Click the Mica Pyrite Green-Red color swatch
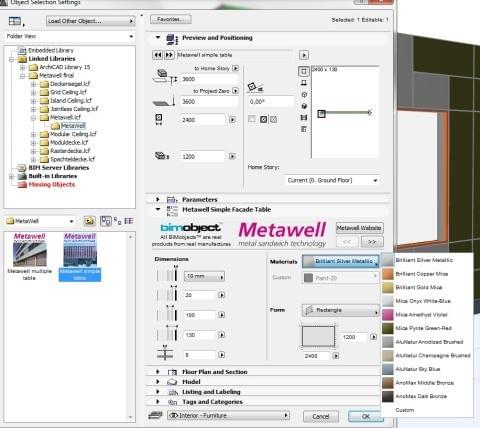 pyautogui.click(x=388, y=328)
